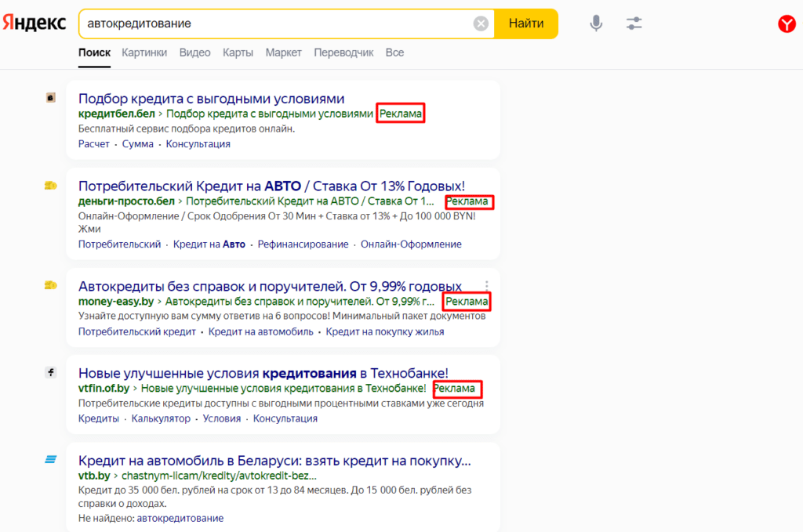Open Новые улучшенные условия кредитования в Технобанке title
Image resolution: width=803 pixels, height=532 pixels.
coord(263,373)
